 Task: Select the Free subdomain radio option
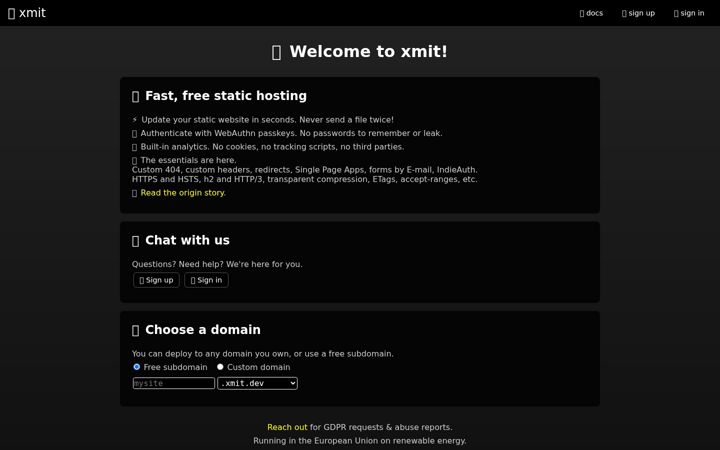tap(137, 367)
